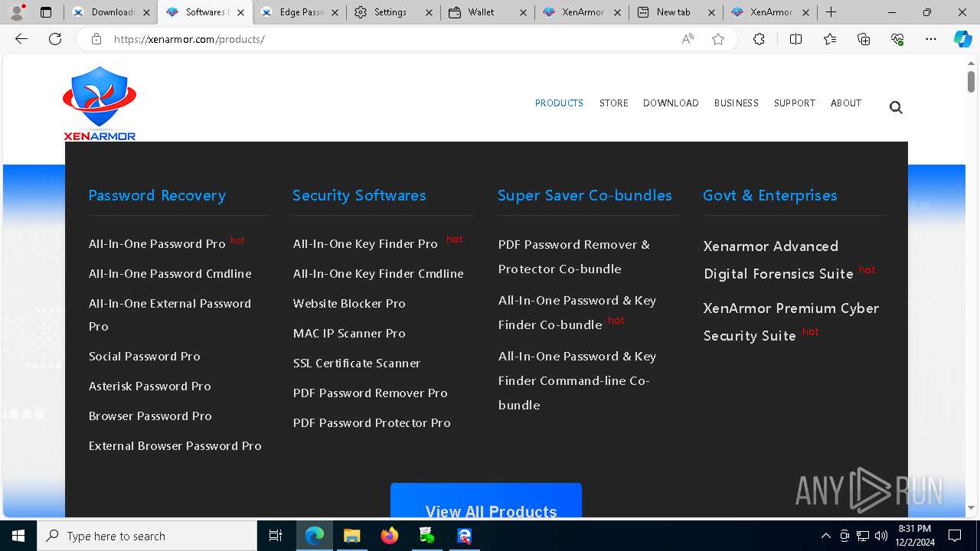Open All-In-One Password Pro link
Image resolution: width=980 pixels, height=551 pixels.
click(157, 244)
